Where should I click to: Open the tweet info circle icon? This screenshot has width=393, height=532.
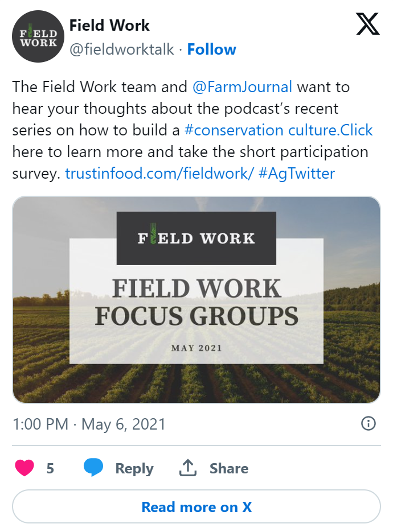369,423
